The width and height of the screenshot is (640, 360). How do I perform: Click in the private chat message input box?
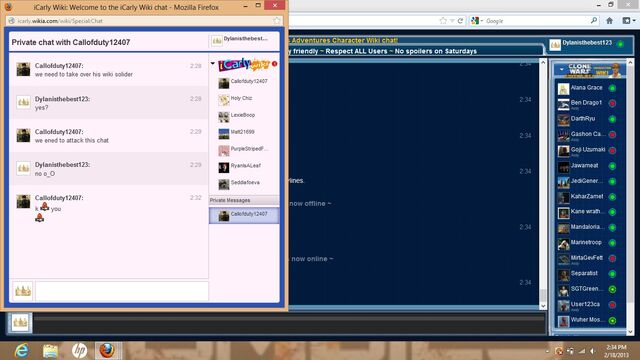tap(122, 291)
